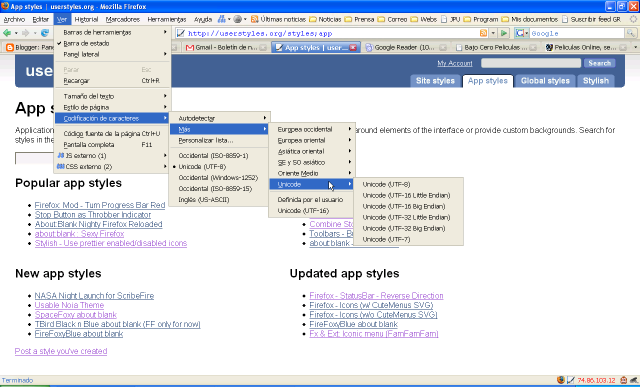640x387 pixels.
Task: Click the Firefox icon in status bar
Action: (x=561, y=380)
